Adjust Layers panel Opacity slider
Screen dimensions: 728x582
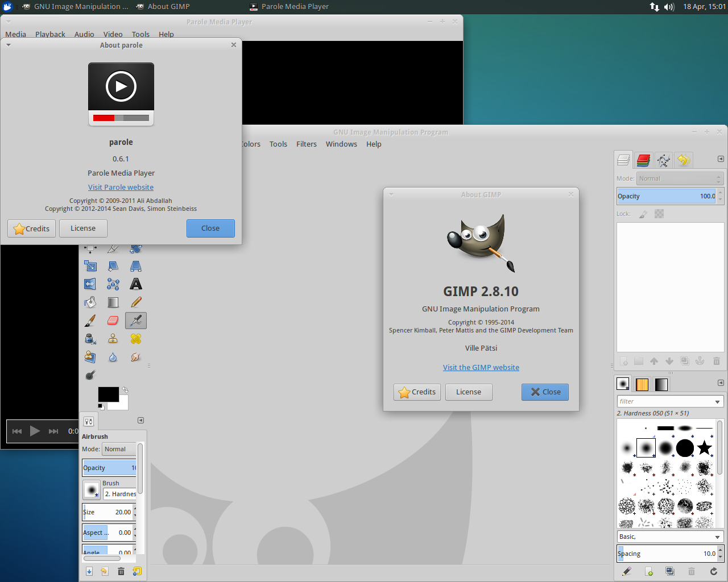667,196
